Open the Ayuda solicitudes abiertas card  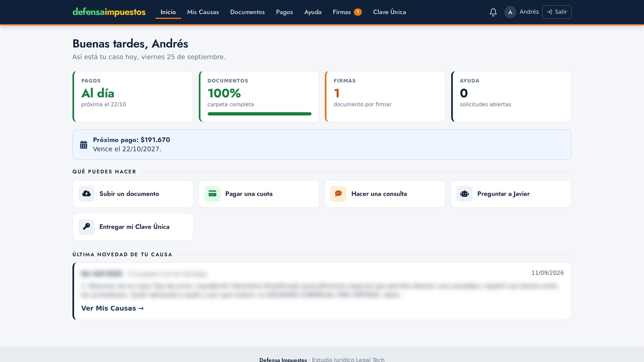(x=511, y=97)
